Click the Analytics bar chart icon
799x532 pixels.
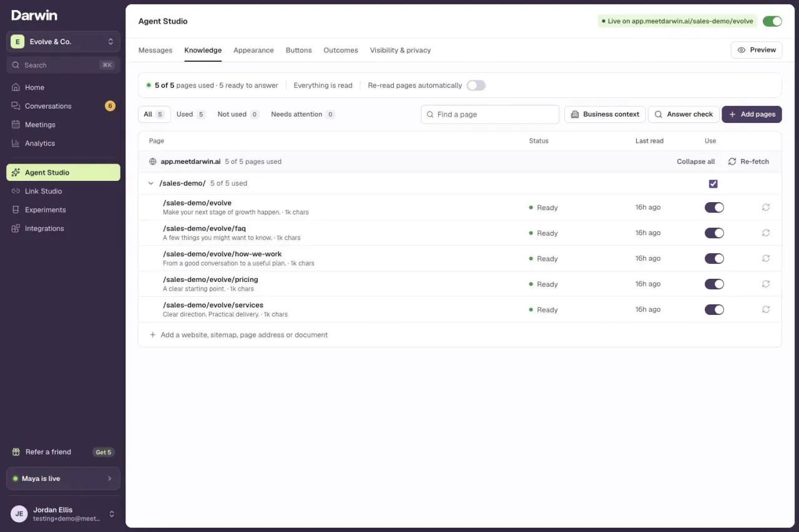pos(16,143)
